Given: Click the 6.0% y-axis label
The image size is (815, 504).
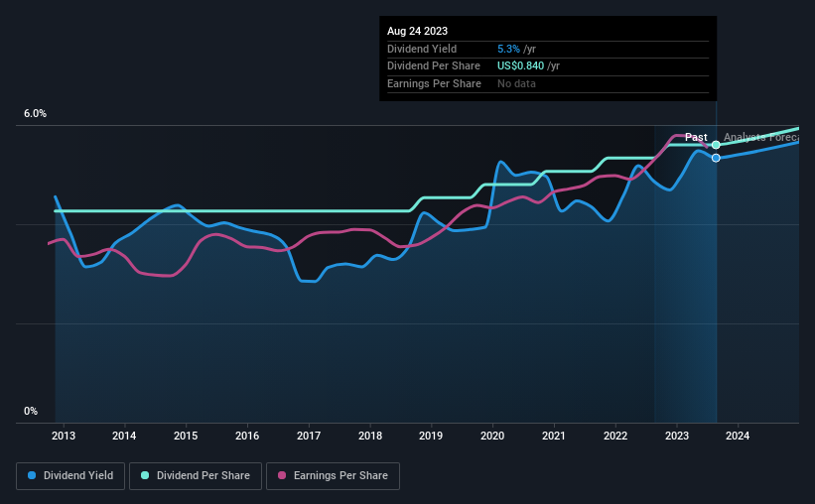Looking at the screenshot, I should click(35, 114).
